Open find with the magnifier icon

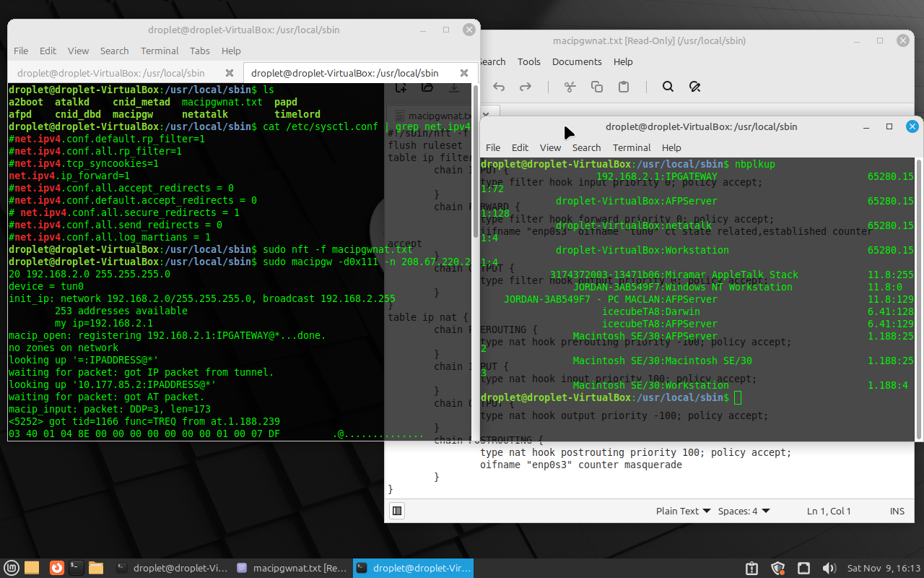668,87
